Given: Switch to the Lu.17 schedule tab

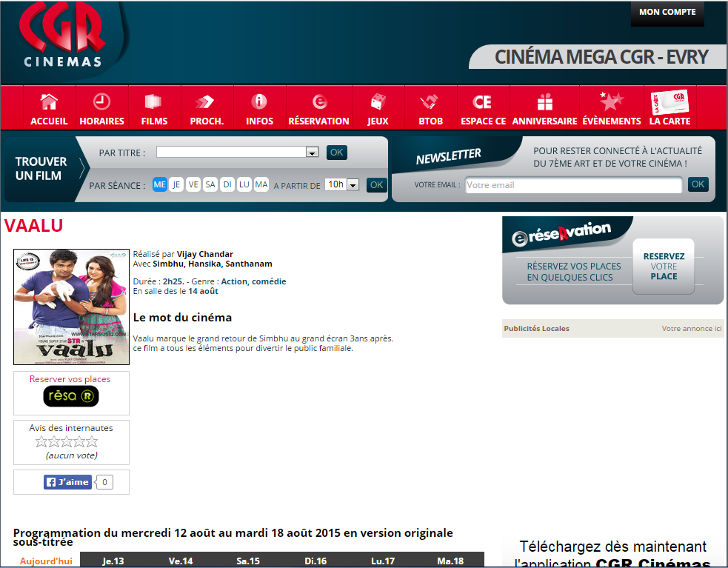Looking at the screenshot, I should [x=383, y=561].
